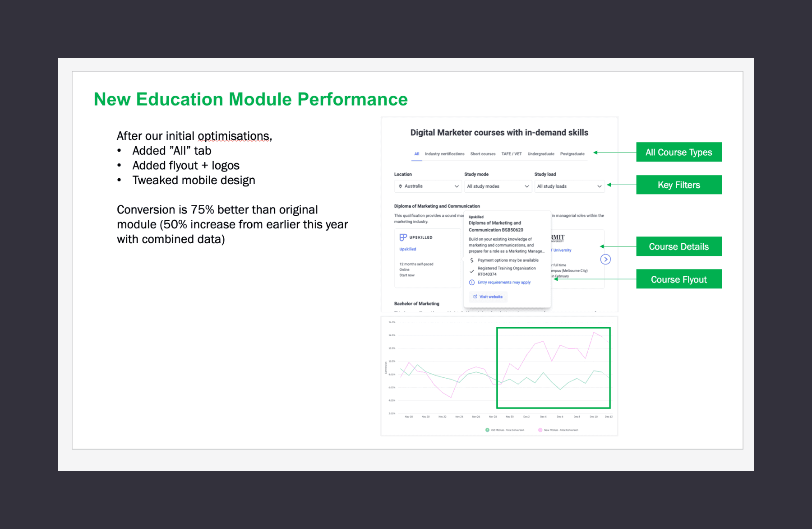Image resolution: width=812 pixels, height=529 pixels.
Task: Click the bullet Added "All" tab
Action: pyautogui.click(x=171, y=151)
